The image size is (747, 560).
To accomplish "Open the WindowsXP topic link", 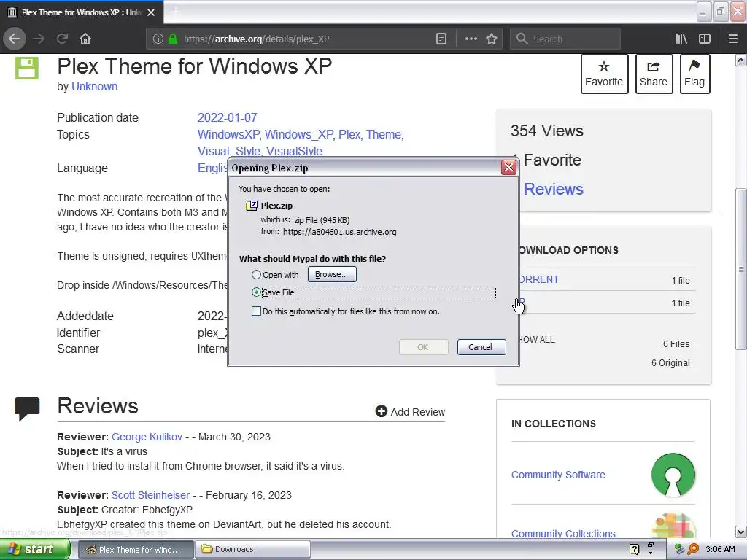I will click(x=228, y=135).
